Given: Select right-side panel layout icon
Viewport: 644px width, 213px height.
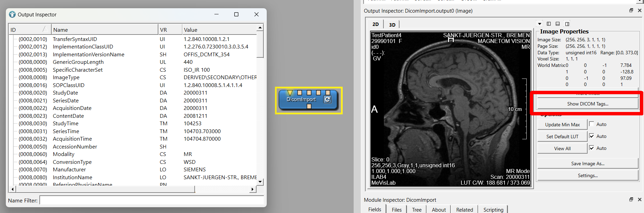Looking at the screenshot, I should click(567, 24).
